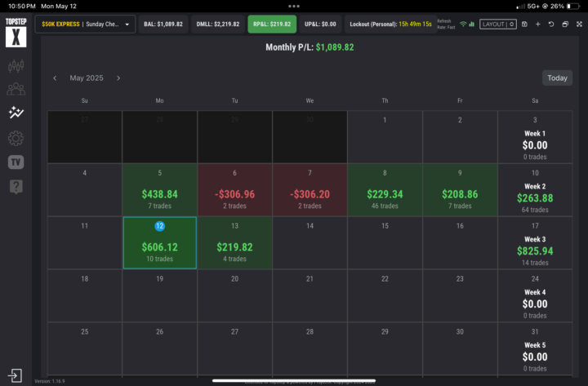Select the May 16 calendar cell
This screenshot has width=588, height=386.
coord(460,243)
